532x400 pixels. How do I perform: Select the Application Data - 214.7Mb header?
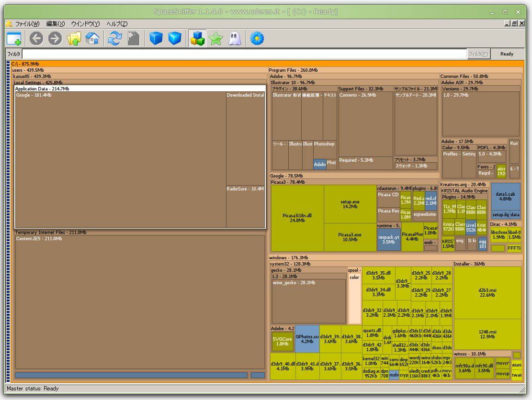(140, 89)
